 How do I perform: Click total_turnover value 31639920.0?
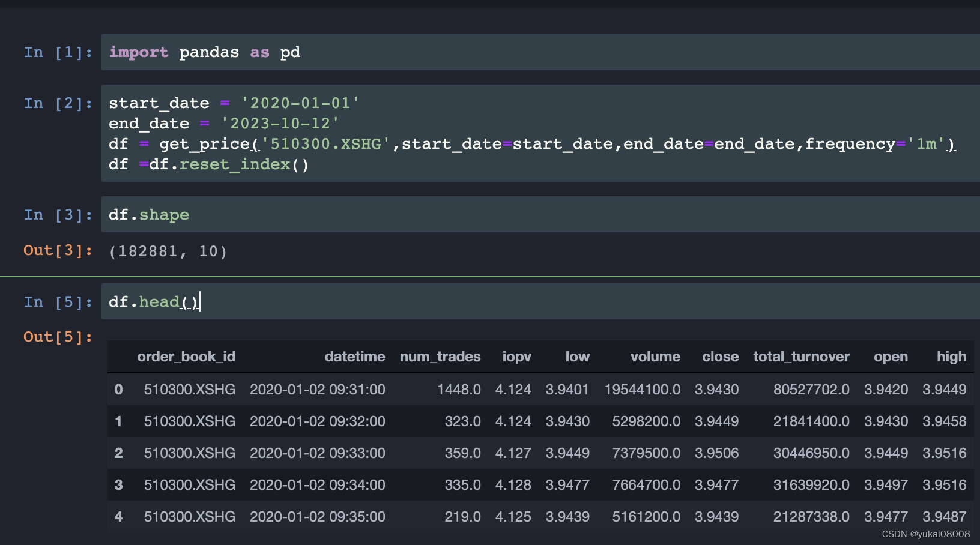tap(811, 485)
